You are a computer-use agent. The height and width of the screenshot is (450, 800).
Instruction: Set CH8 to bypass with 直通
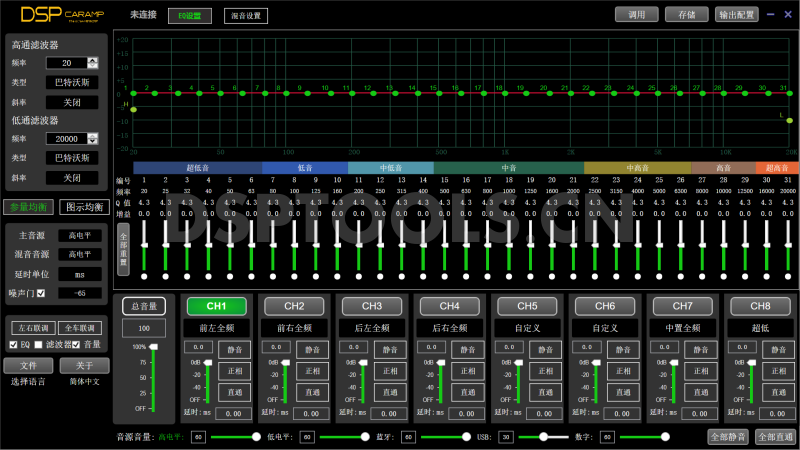point(776,393)
